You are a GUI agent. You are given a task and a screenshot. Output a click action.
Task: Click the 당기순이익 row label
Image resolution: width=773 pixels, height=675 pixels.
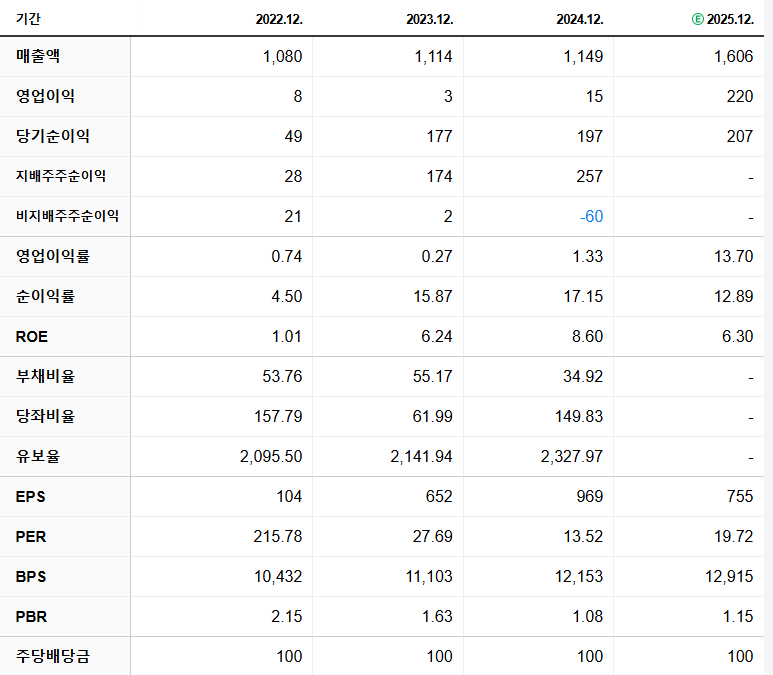[x=52, y=136]
